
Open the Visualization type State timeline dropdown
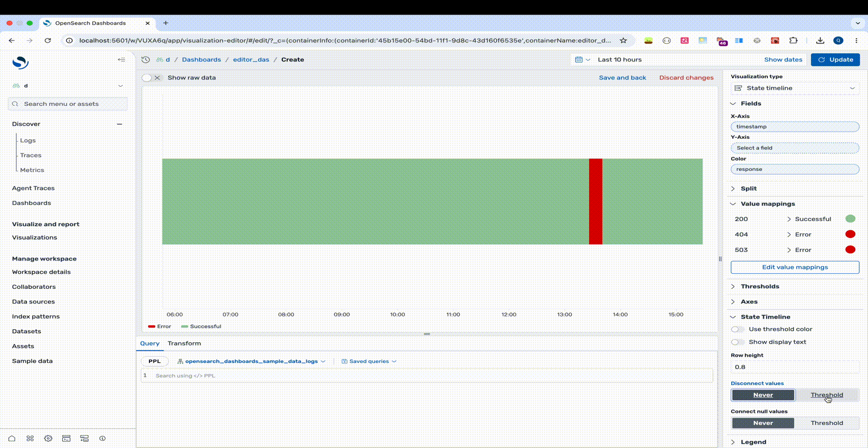pyautogui.click(x=795, y=88)
